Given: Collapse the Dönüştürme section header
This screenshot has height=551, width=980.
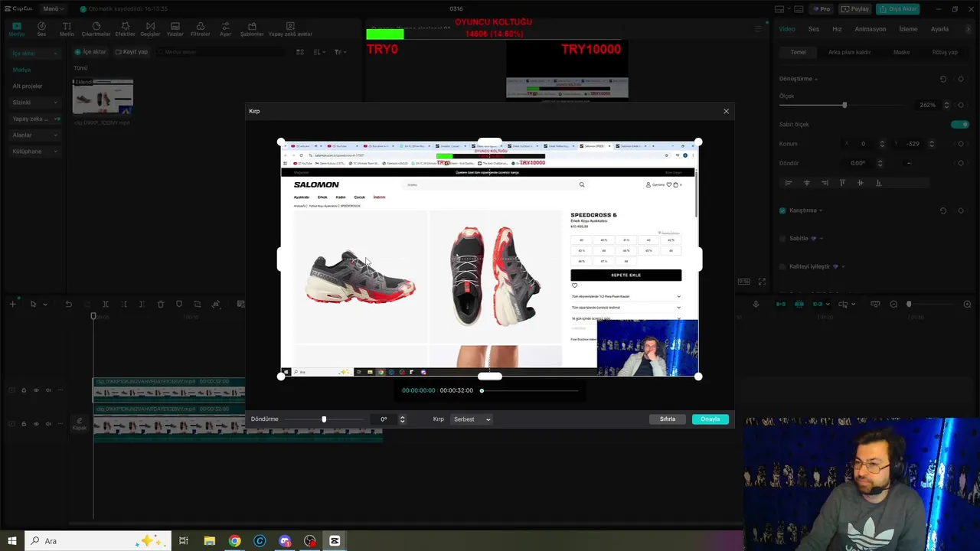Looking at the screenshot, I should pyautogui.click(x=798, y=79).
